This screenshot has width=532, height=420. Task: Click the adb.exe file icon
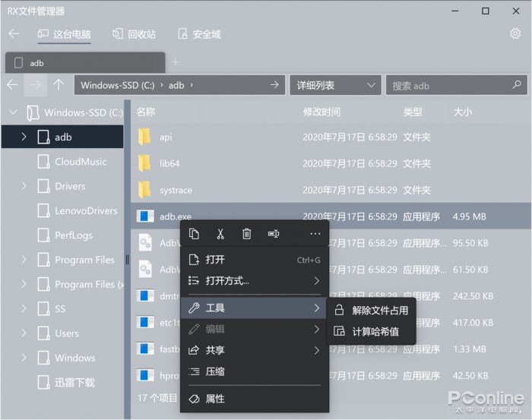(145, 216)
